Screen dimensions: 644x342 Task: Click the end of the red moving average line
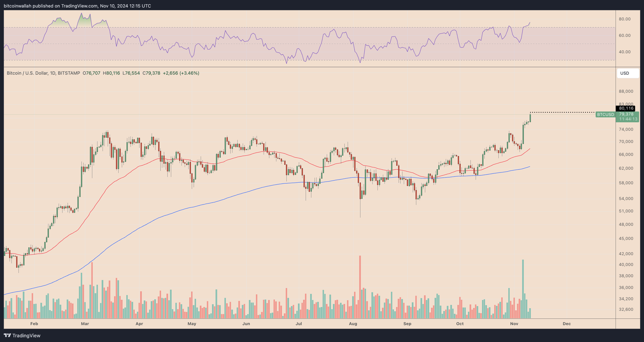[x=529, y=149]
